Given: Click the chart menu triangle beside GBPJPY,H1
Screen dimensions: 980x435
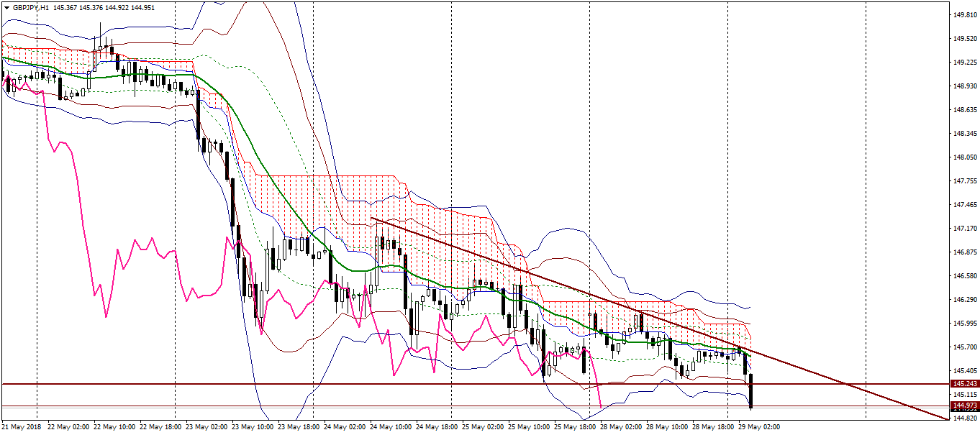Looking at the screenshot, I should [6, 7].
